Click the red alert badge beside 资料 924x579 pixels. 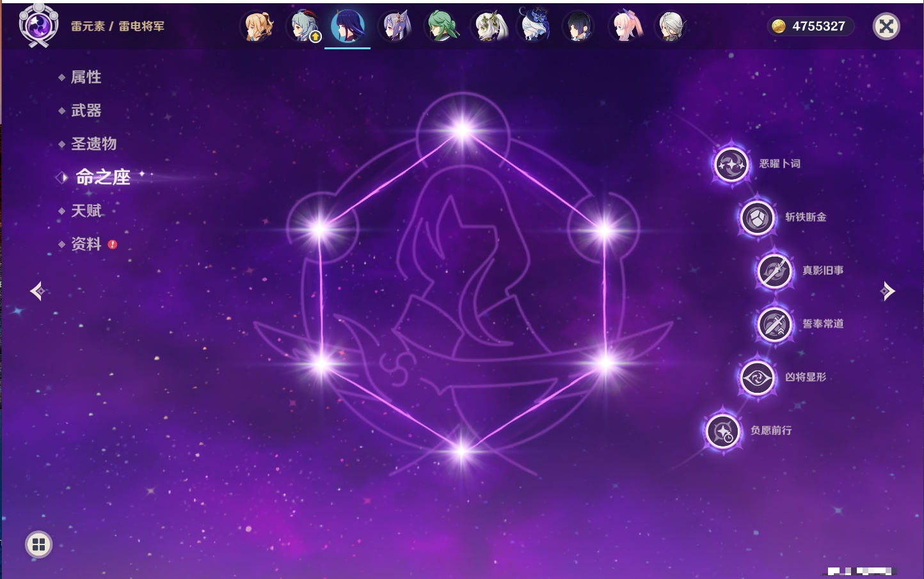[113, 244]
